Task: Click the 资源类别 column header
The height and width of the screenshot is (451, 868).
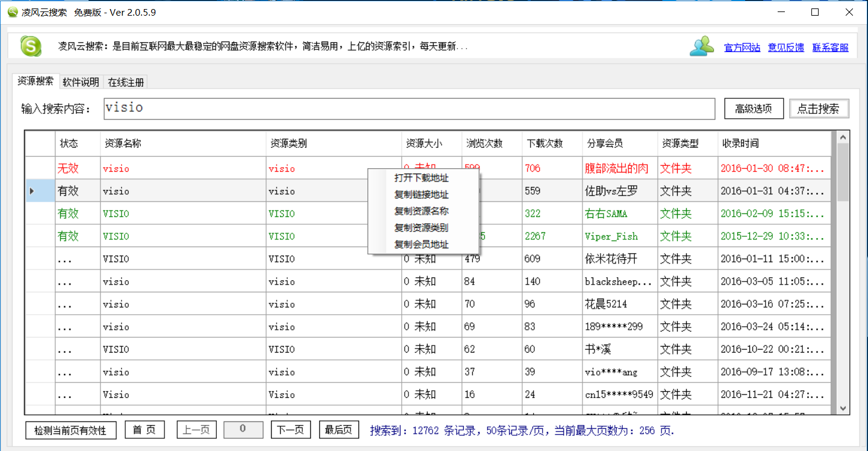Action: (x=334, y=143)
